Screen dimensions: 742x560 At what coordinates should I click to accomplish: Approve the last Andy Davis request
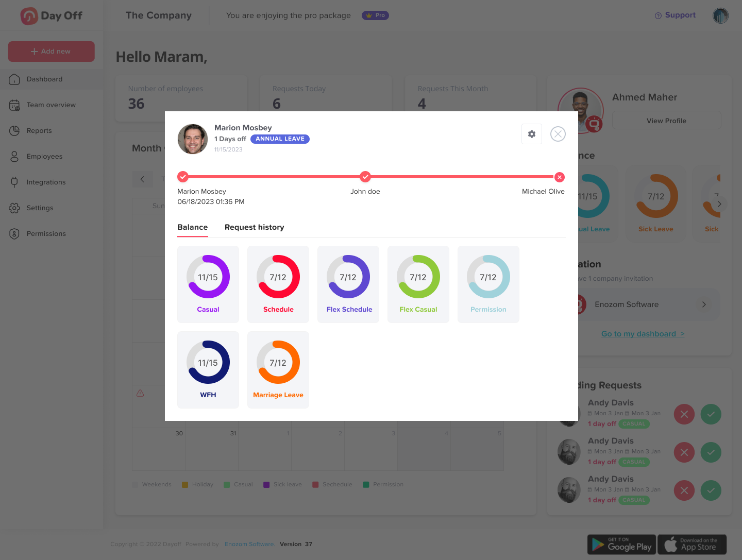tap(711, 490)
